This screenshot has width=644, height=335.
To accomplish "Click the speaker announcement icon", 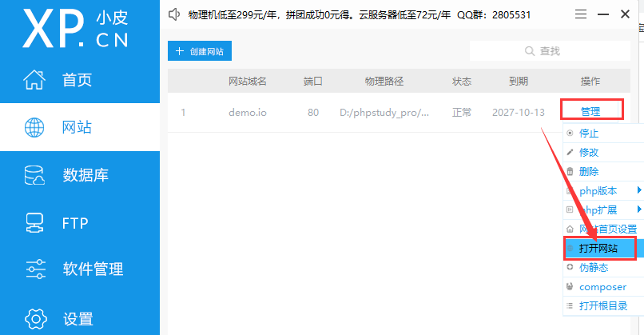I will coord(174,14).
